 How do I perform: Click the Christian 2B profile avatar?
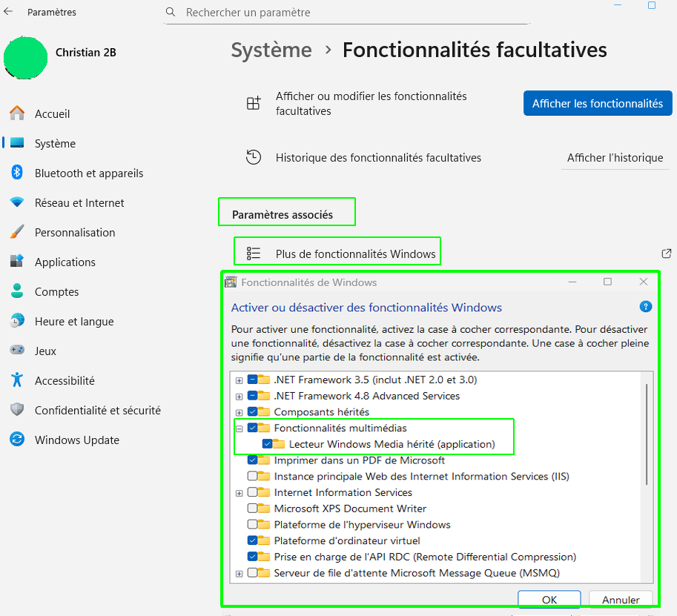click(25, 58)
